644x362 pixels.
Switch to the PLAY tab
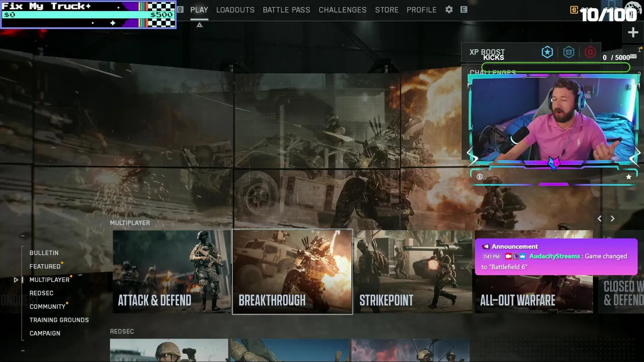point(199,10)
